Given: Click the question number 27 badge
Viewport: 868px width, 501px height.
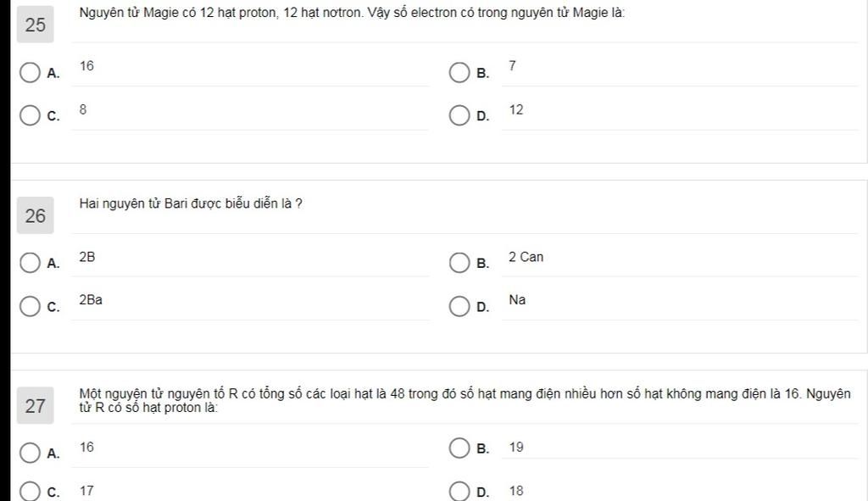Looking at the screenshot, I should (36, 406).
